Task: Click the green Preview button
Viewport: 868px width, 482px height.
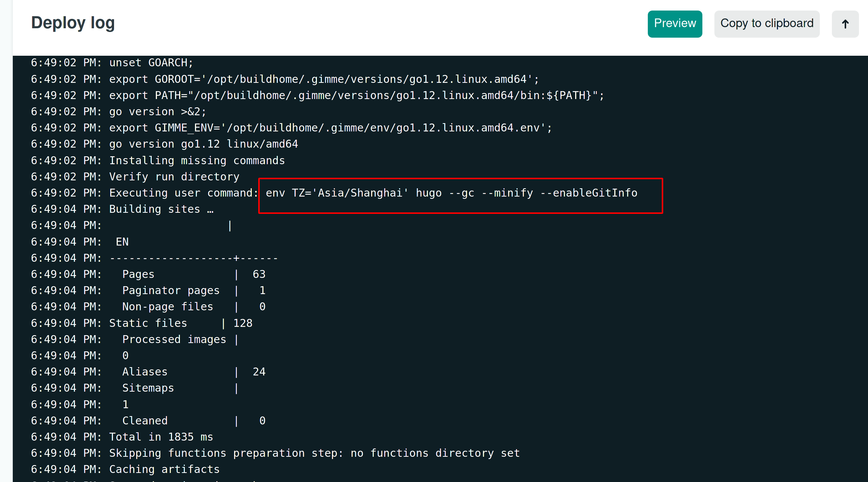Action: pos(675,24)
